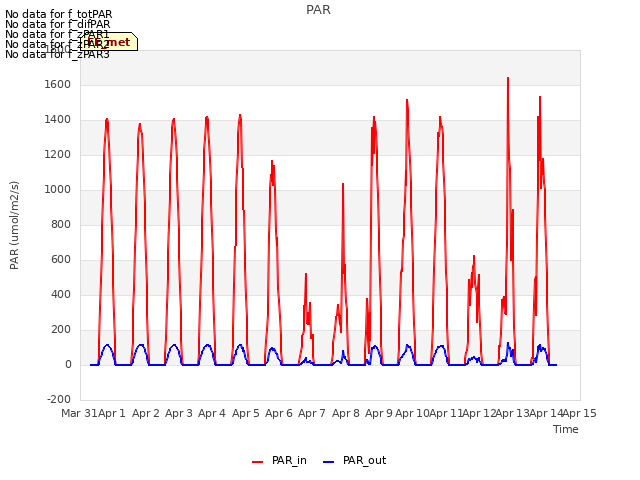Click the Apr 8 x-axis date label
Viewport: 640px width, 480px height.
[x=345, y=413]
